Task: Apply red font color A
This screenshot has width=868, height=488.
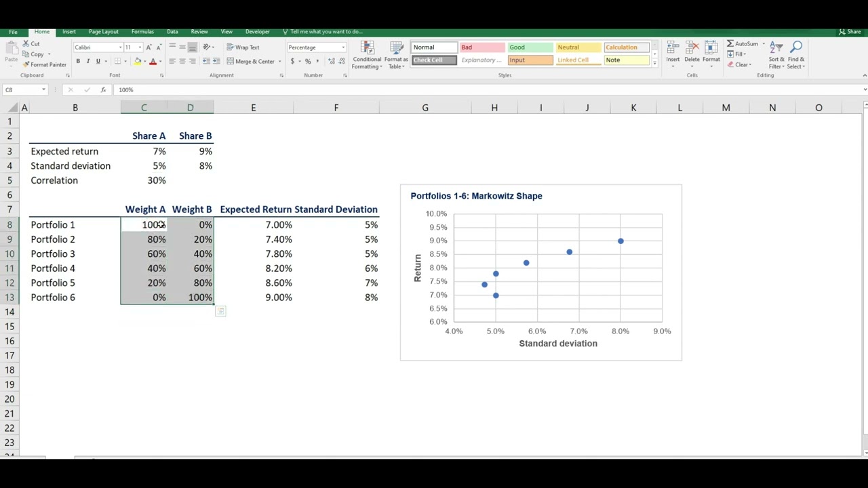Action: click(153, 62)
